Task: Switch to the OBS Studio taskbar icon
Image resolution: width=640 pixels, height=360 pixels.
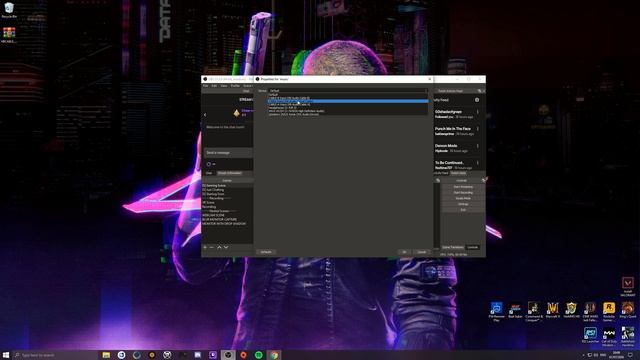Action: tap(228, 355)
